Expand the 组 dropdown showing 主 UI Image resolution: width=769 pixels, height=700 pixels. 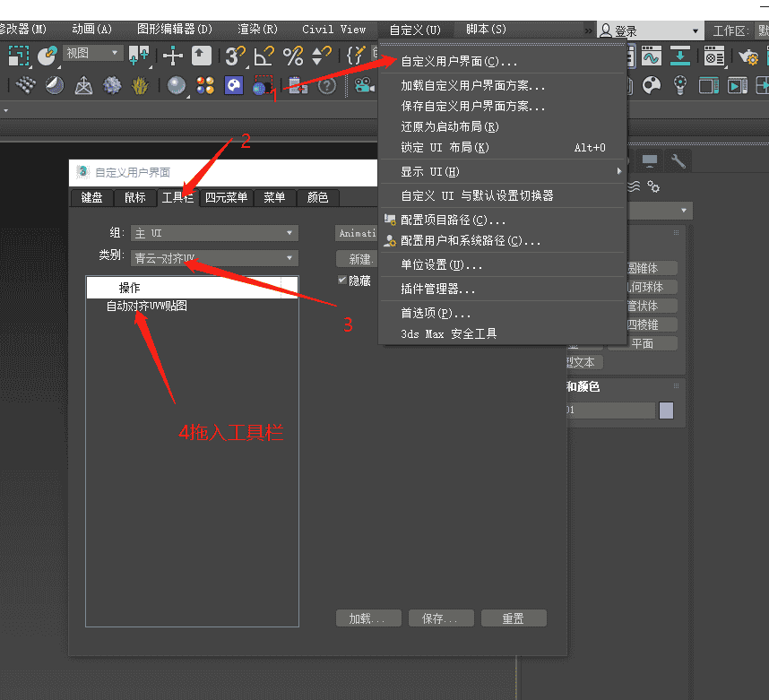[214, 233]
